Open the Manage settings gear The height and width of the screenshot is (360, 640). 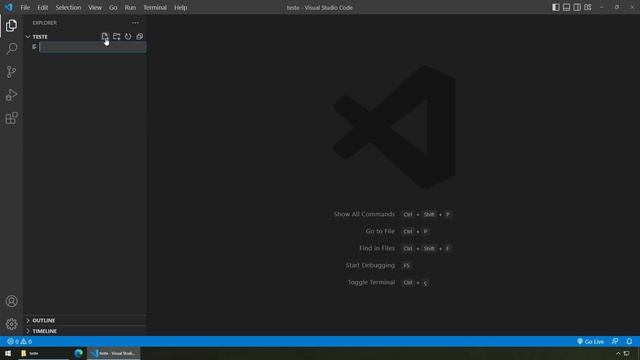(x=11, y=324)
